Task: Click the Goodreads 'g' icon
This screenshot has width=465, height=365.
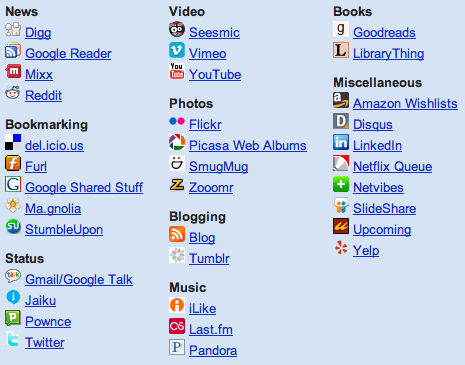Action: (x=341, y=30)
